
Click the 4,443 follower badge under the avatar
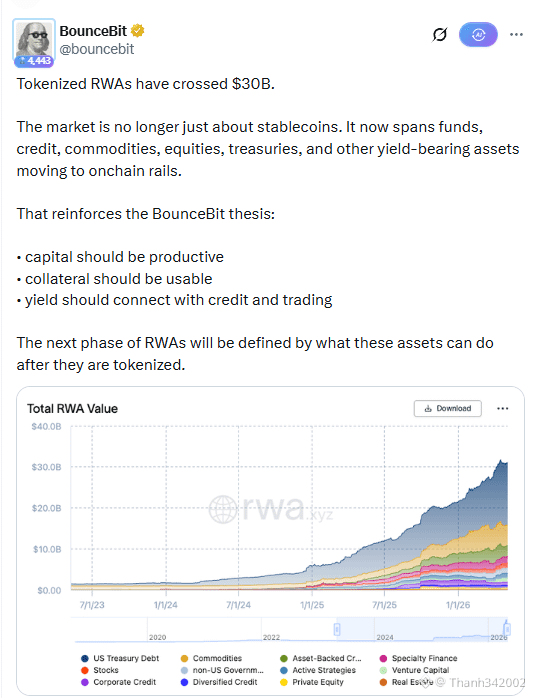click(34, 61)
